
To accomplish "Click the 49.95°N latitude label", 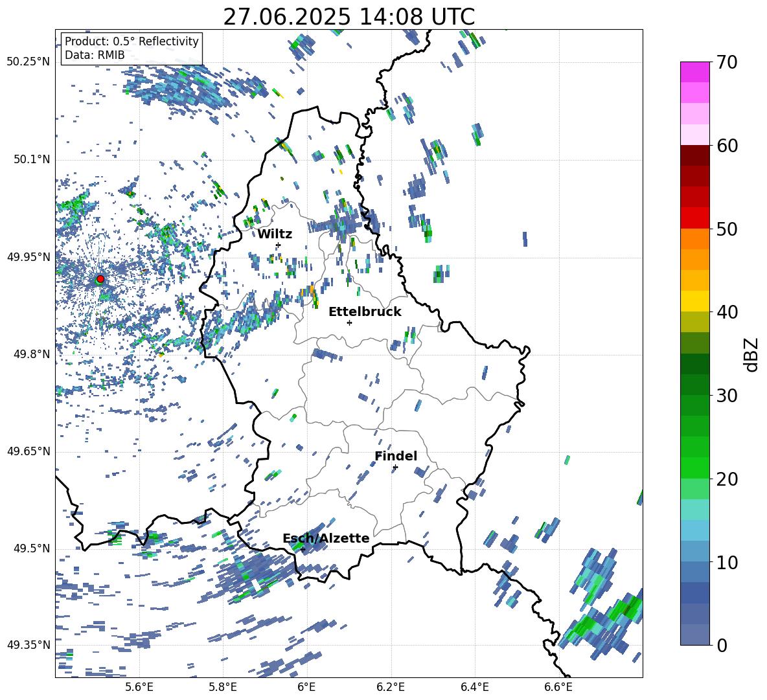I will (29, 256).
